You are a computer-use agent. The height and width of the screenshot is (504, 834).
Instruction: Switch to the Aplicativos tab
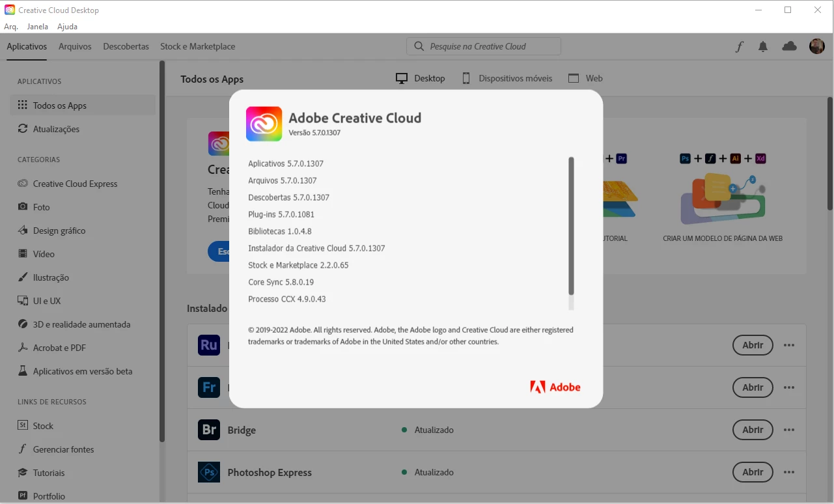[27, 46]
